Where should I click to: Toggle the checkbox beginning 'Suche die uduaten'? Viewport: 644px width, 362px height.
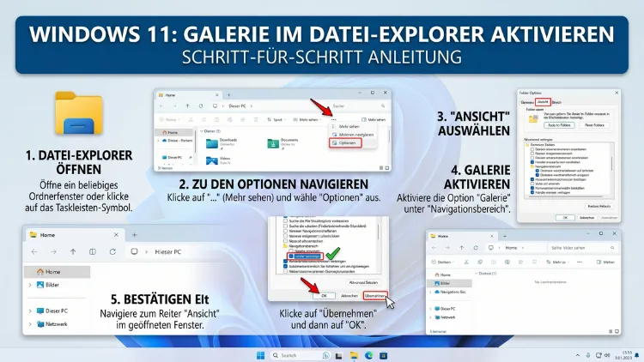tap(285, 226)
